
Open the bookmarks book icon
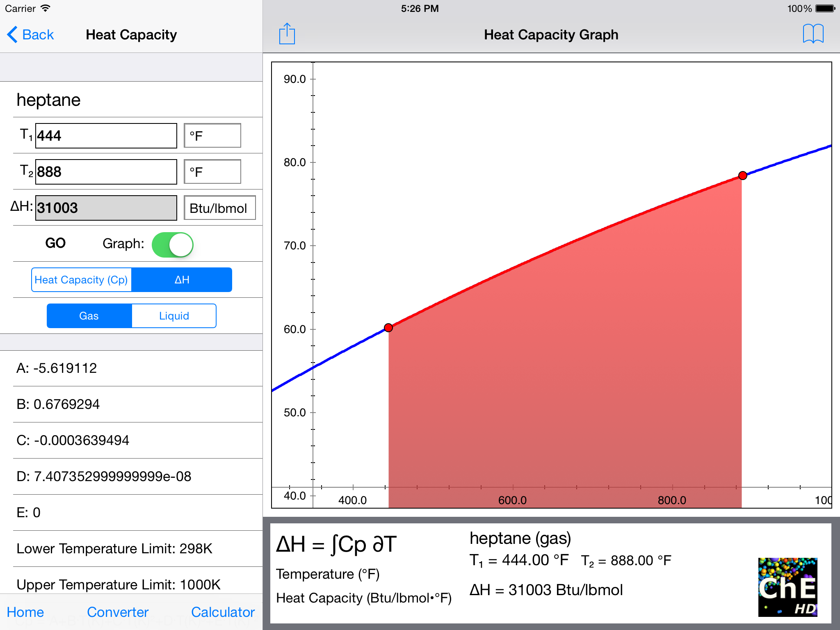[x=813, y=34]
